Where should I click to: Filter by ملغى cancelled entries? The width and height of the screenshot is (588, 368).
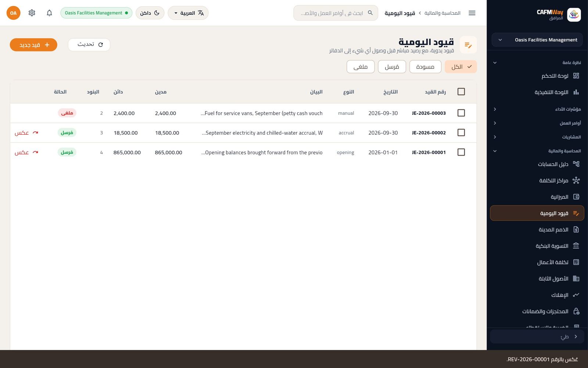click(361, 67)
